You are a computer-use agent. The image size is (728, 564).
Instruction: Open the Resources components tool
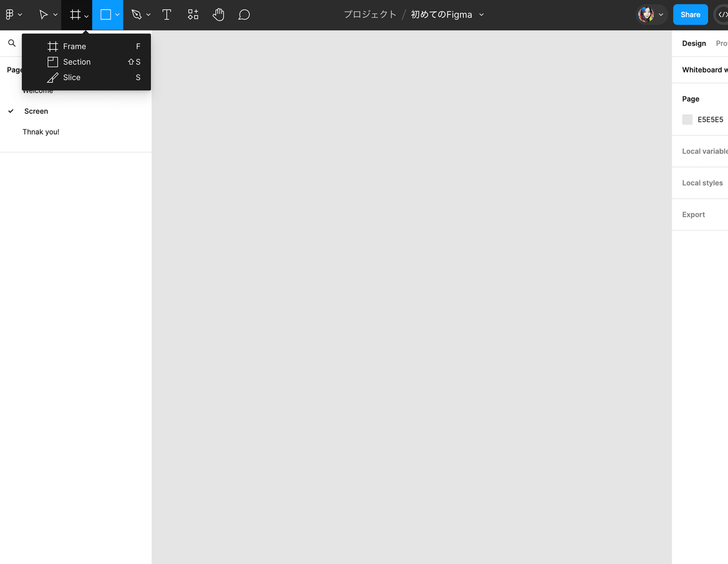click(x=193, y=15)
